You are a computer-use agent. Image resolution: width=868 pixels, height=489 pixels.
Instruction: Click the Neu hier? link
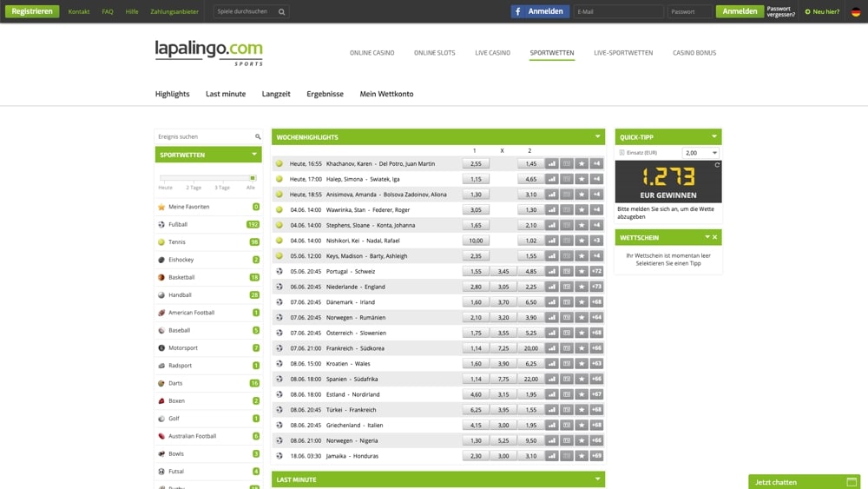(x=822, y=11)
